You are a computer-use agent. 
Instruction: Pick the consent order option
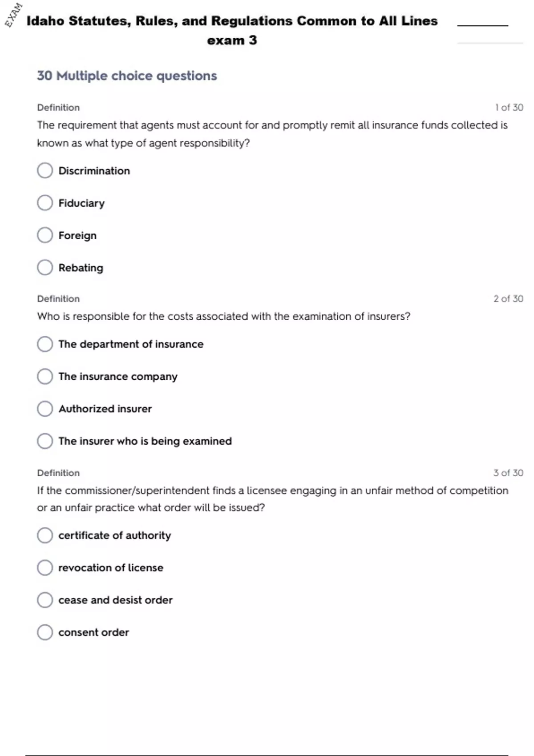45,632
